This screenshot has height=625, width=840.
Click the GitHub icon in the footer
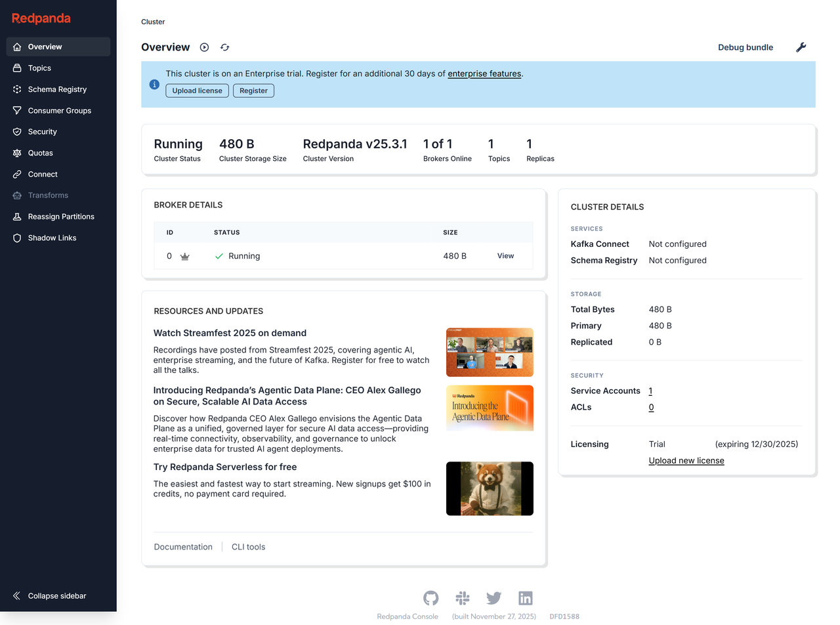(x=430, y=598)
